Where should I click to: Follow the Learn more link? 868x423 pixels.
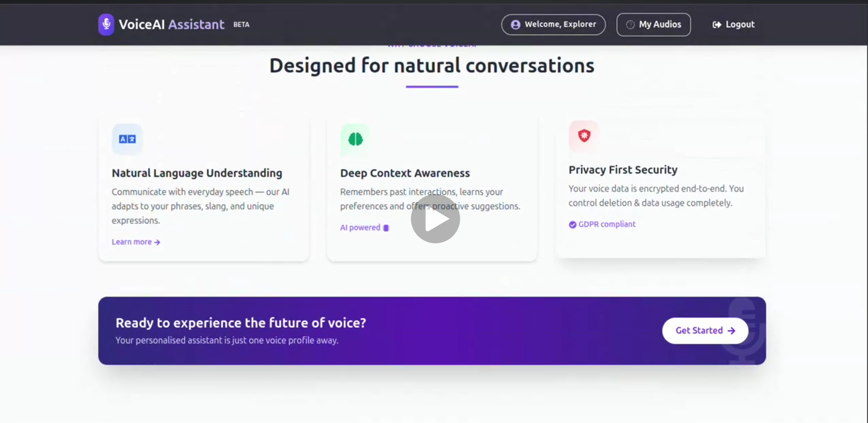point(136,242)
